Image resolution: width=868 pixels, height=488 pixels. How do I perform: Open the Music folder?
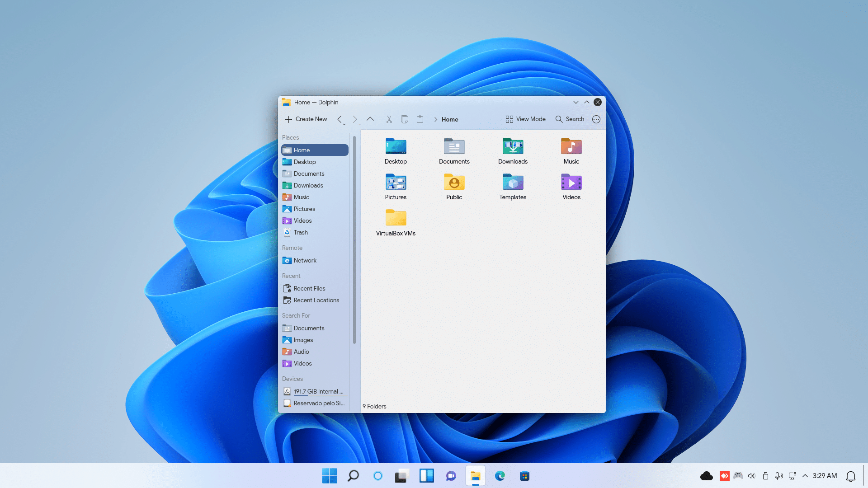(x=571, y=151)
